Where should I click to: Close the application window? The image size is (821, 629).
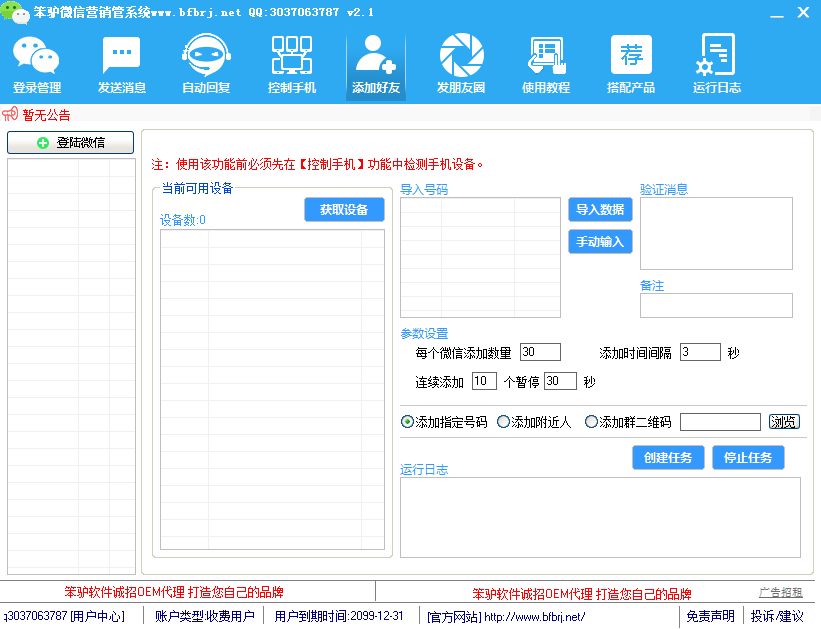pyautogui.click(x=803, y=13)
